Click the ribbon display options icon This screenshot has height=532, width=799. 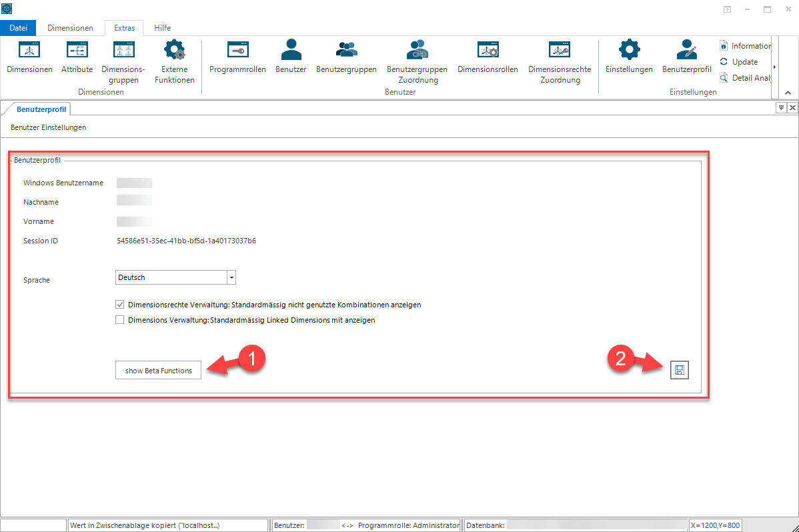(x=727, y=9)
